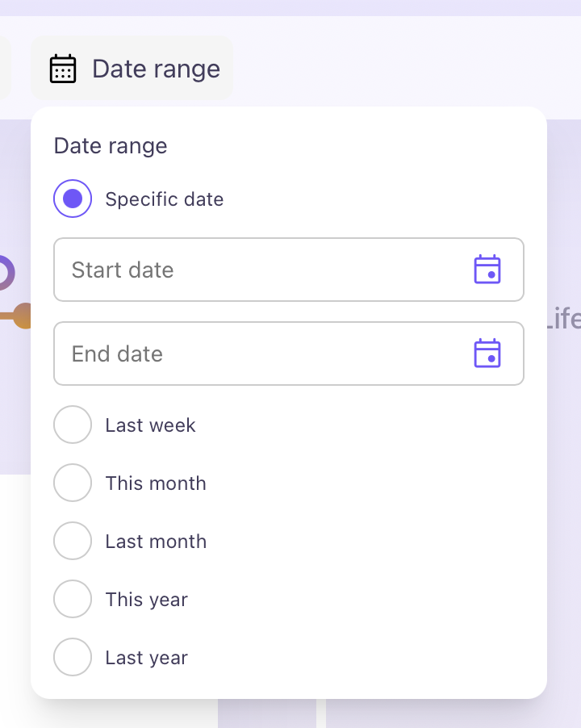Select the Specific date radio button
The width and height of the screenshot is (581, 728).
pyautogui.click(x=73, y=199)
